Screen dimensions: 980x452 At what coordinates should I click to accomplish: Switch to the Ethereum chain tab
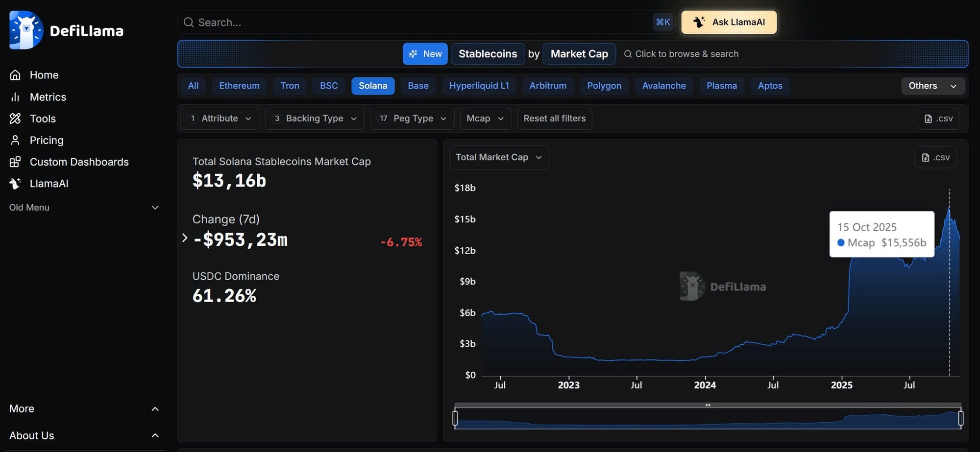239,86
